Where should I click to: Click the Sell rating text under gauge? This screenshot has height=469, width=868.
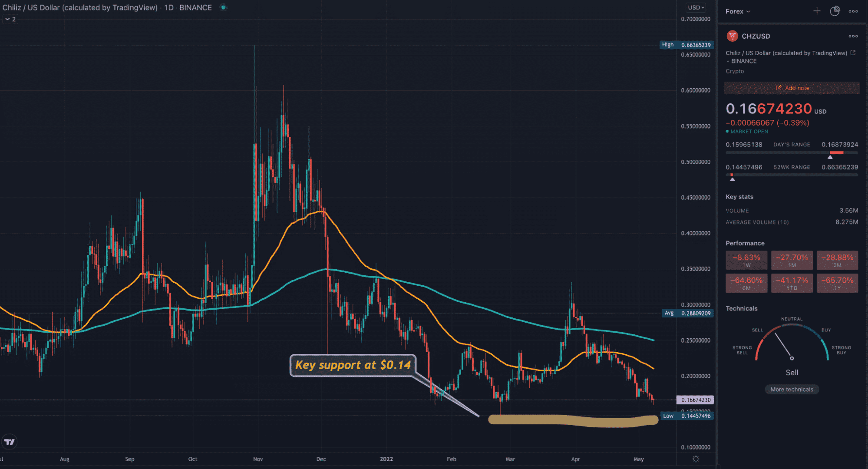pos(792,373)
